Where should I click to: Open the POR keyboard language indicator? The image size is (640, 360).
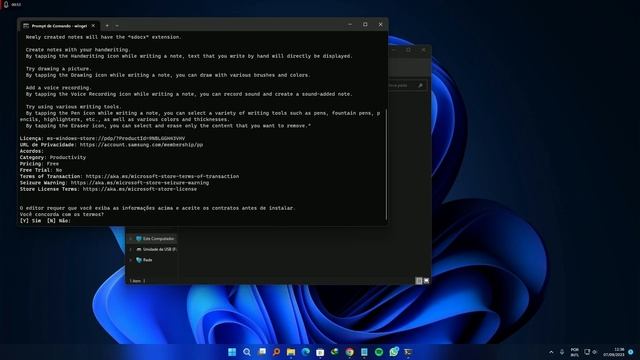tap(575, 352)
